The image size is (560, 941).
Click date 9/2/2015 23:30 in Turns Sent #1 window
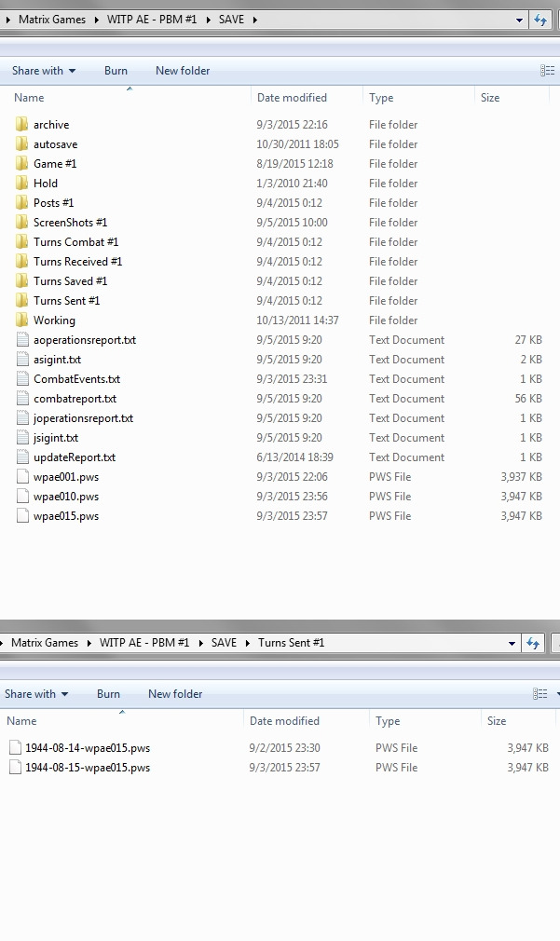(x=284, y=748)
